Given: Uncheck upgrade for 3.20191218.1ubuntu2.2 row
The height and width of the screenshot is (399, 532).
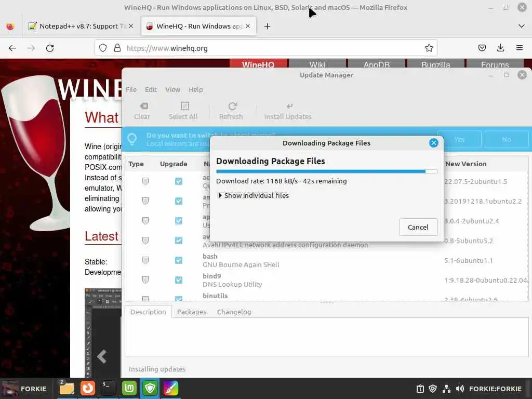Looking at the screenshot, I should 179,201.
